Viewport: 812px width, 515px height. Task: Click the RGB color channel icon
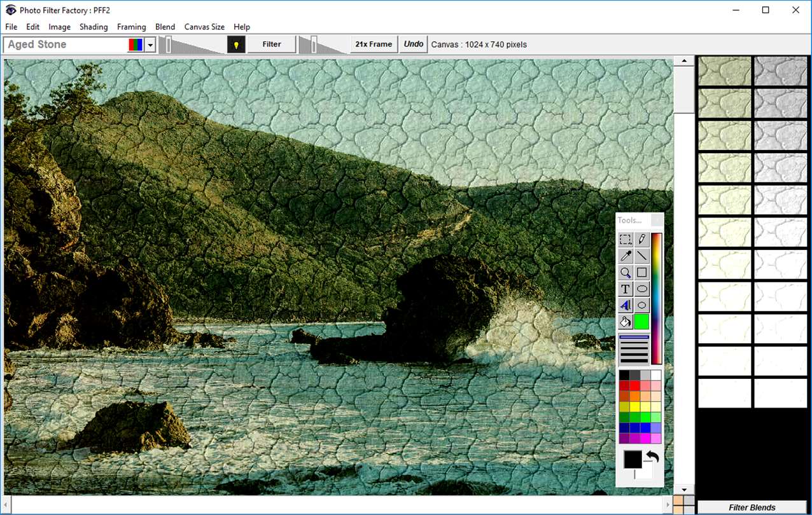click(x=136, y=45)
